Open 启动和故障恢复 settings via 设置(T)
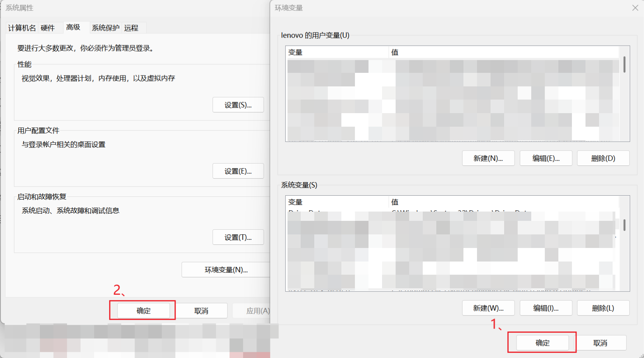Image resolution: width=644 pixels, height=358 pixels. [x=238, y=237]
